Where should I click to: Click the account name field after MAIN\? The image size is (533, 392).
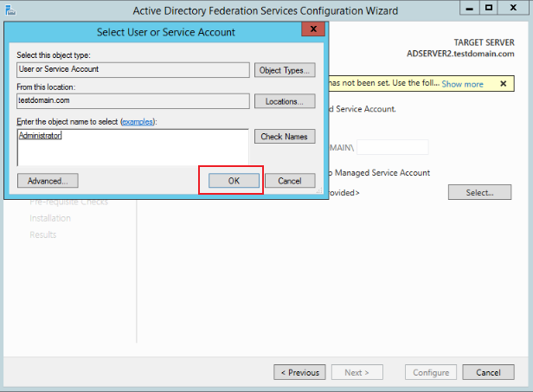click(393, 147)
